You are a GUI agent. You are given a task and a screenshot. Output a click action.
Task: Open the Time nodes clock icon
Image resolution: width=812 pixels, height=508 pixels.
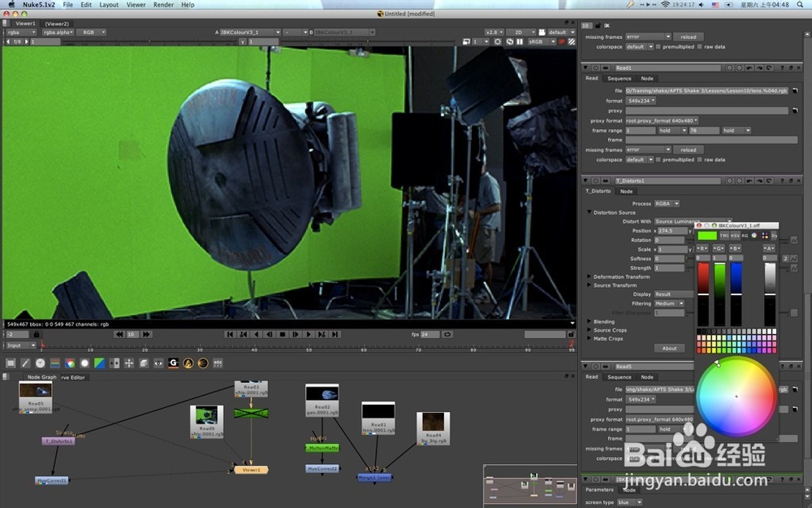40,363
